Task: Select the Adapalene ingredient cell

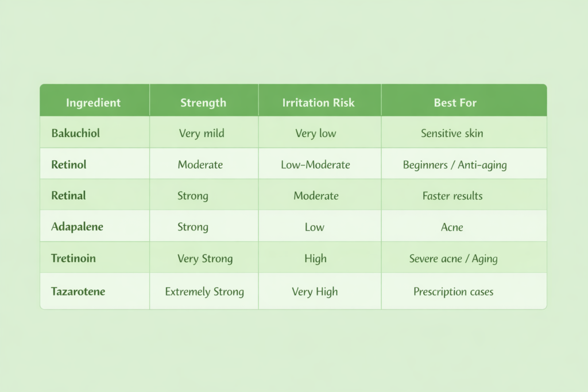Action: 77,227
